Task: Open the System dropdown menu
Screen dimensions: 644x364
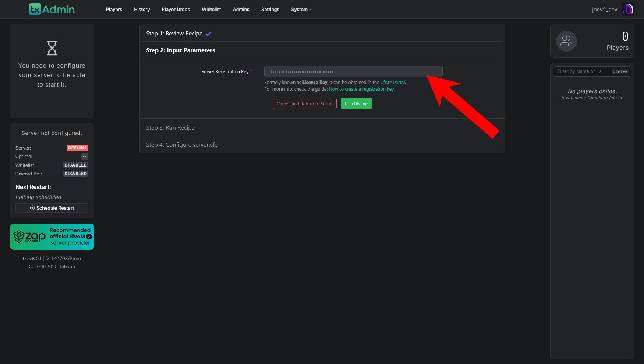Action: [x=302, y=10]
